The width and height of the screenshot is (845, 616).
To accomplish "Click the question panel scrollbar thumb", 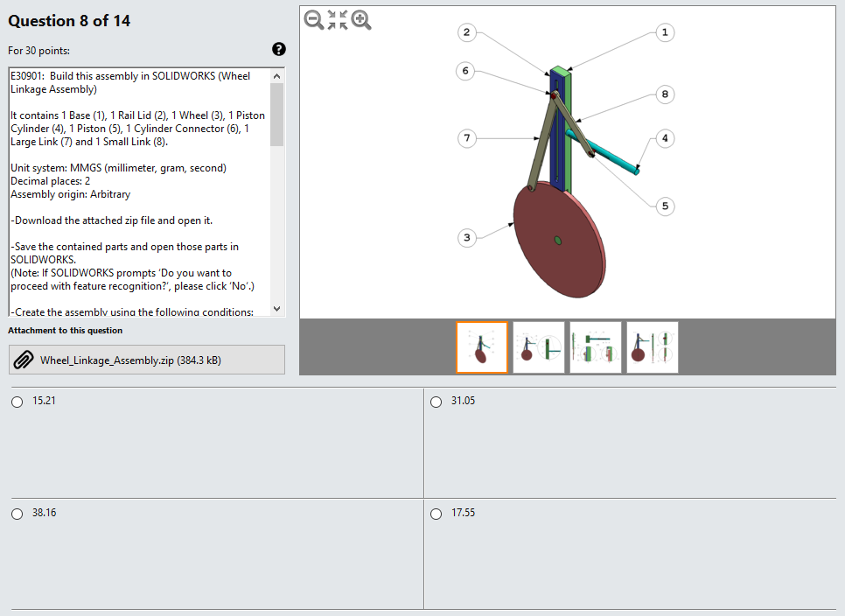I will [x=276, y=114].
